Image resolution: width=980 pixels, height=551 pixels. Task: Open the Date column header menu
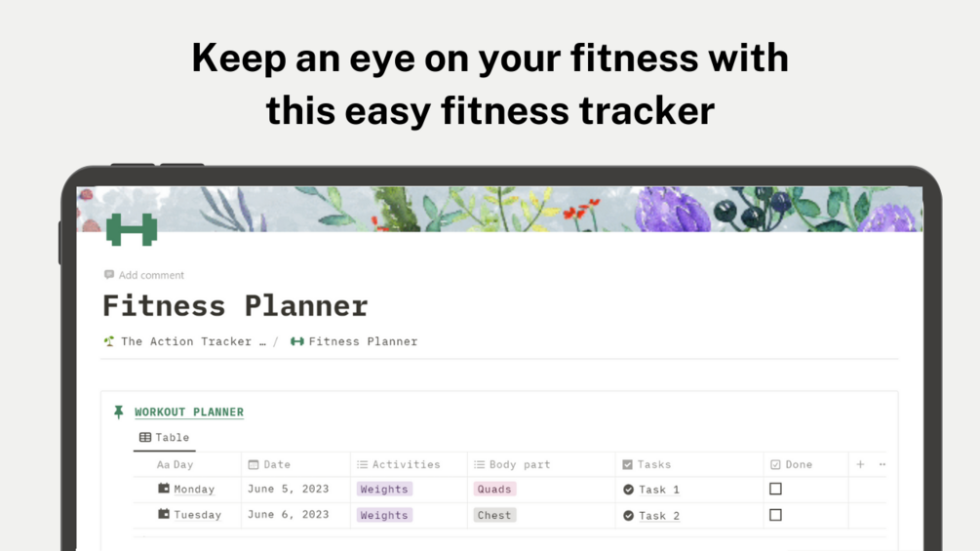(276, 465)
